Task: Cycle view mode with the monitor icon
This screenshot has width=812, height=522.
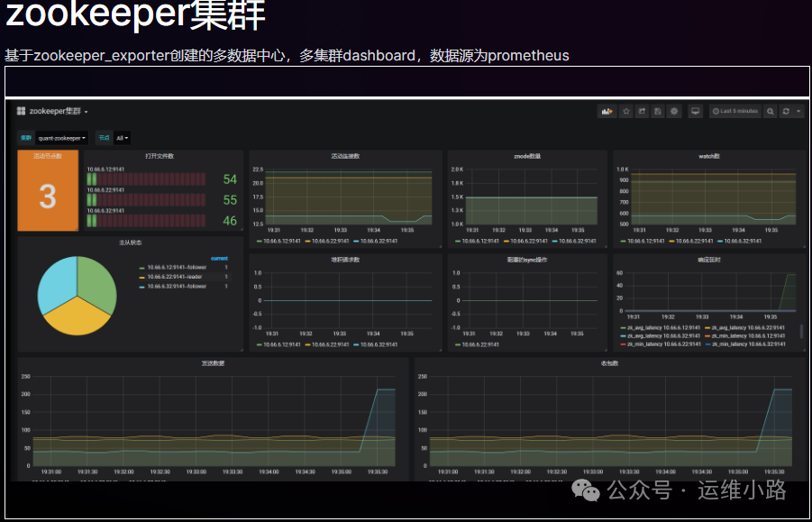Action: [696, 111]
